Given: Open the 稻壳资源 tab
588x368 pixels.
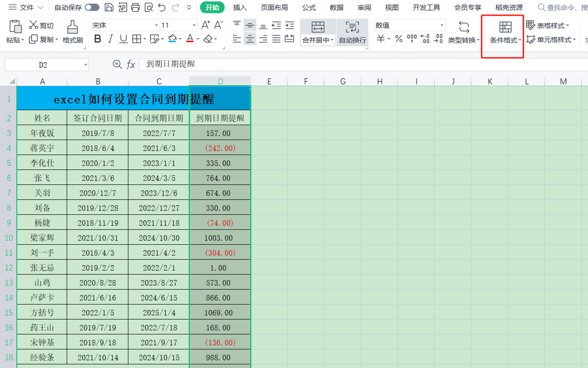Looking at the screenshot, I should (509, 7).
